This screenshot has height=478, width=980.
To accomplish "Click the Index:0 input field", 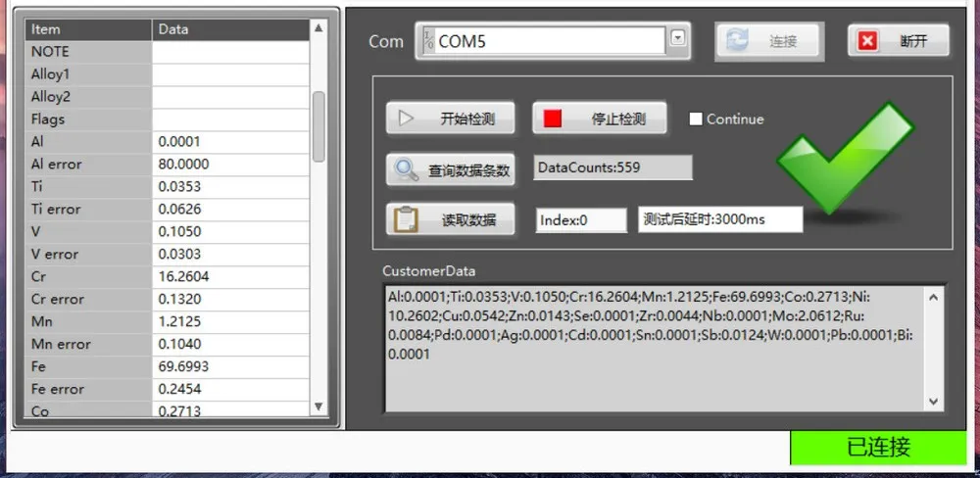I will coord(581,220).
